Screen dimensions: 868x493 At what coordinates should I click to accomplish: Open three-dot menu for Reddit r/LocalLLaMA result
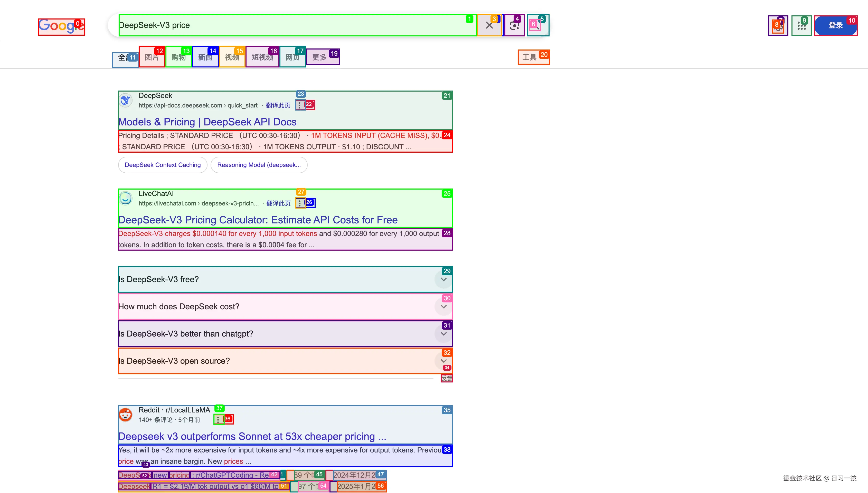(218, 420)
